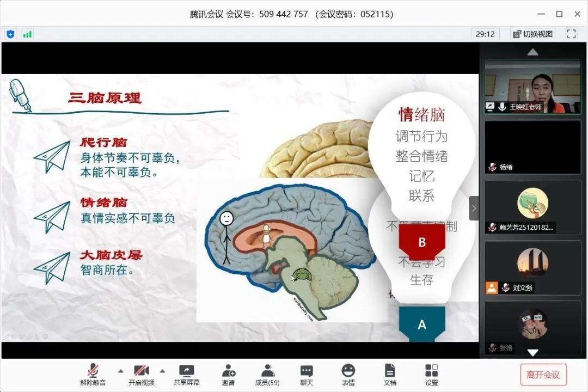Leave the meeting (离开会议)

point(543,375)
